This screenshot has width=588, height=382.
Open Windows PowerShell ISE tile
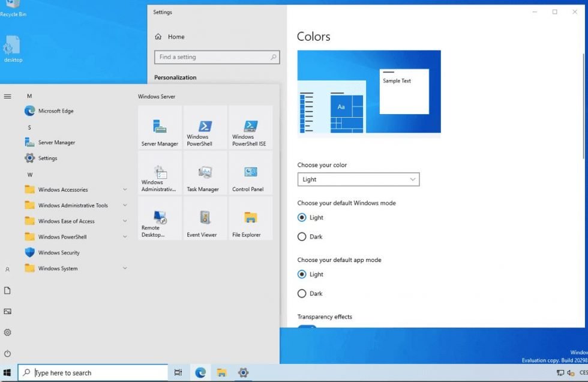250,127
